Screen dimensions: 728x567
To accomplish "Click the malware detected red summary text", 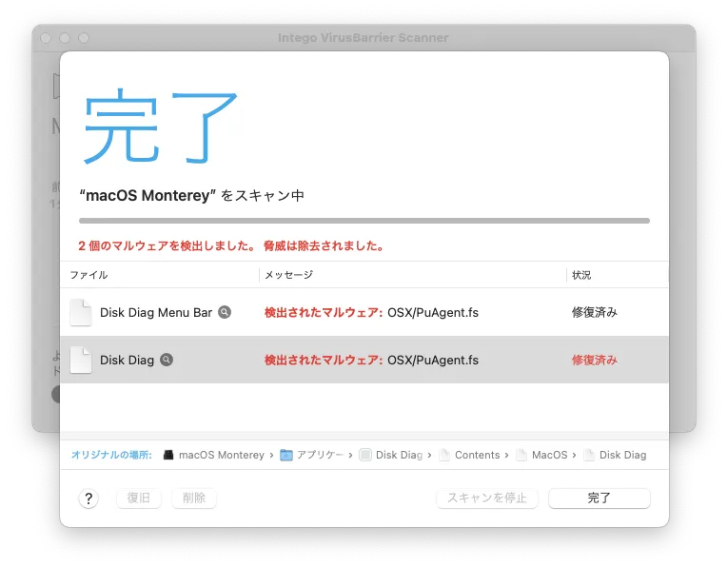I will (x=231, y=245).
